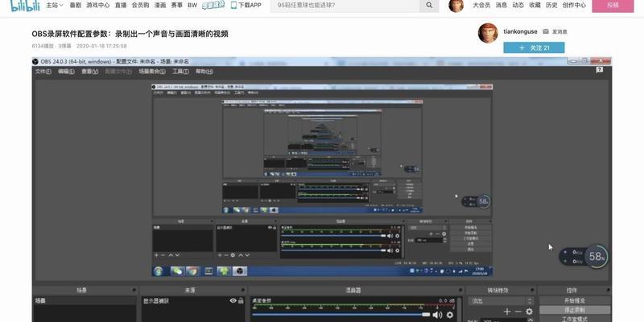
Task: Float the 控件 dock panel icon
Action: click(607, 291)
